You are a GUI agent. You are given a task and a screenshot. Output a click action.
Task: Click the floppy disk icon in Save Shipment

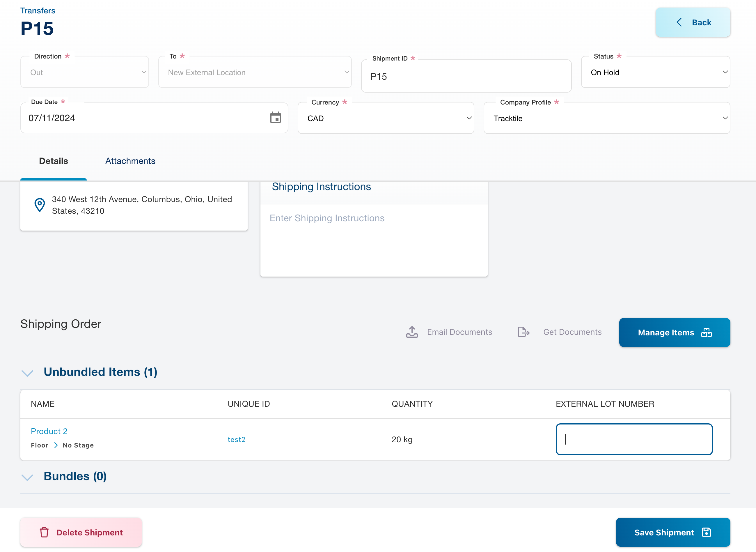tap(706, 532)
